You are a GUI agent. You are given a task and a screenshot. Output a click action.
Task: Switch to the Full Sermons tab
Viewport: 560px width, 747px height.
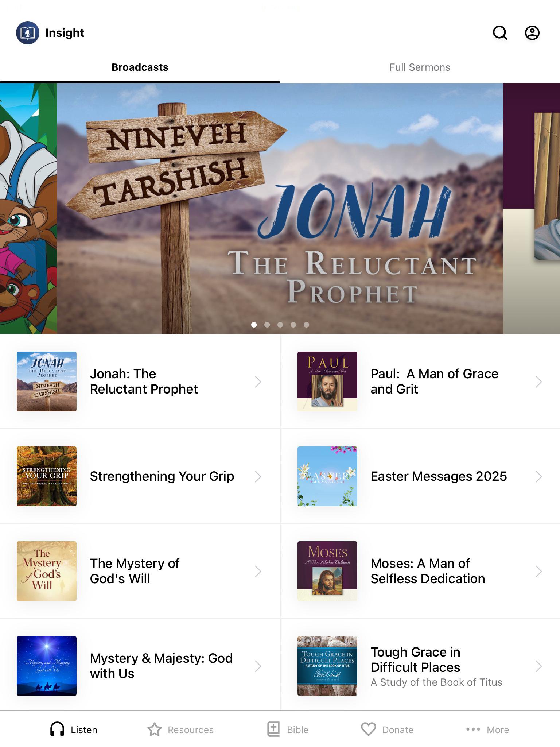coord(420,67)
